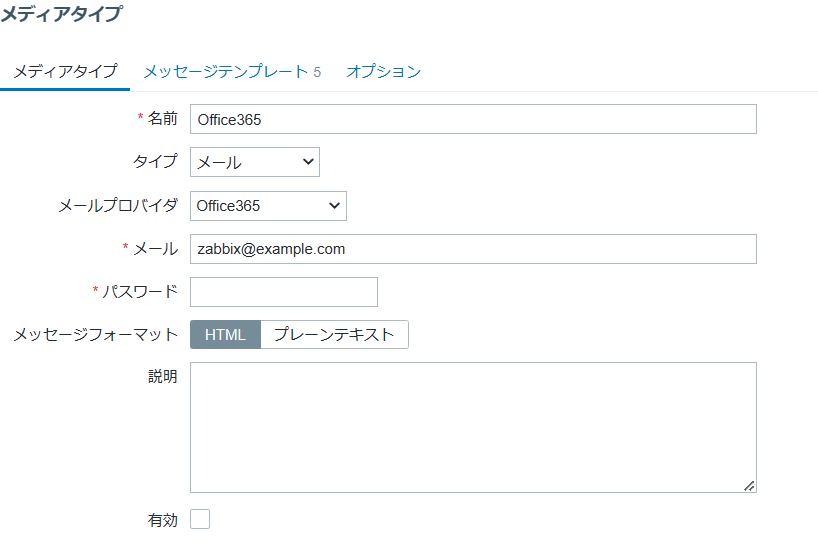Open the オプション tab

(383, 71)
